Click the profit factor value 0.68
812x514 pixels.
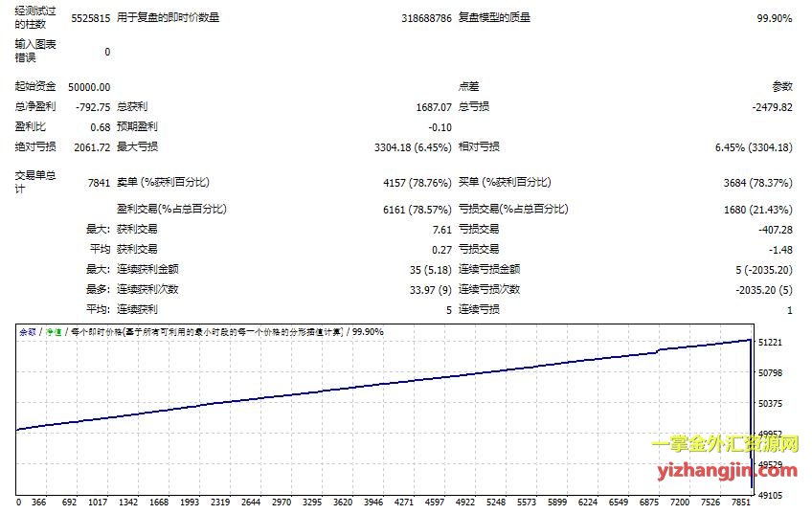point(100,127)
